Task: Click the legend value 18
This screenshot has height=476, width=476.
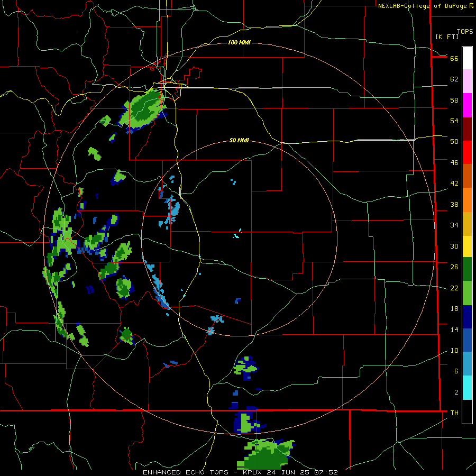Action: point(454,309)
